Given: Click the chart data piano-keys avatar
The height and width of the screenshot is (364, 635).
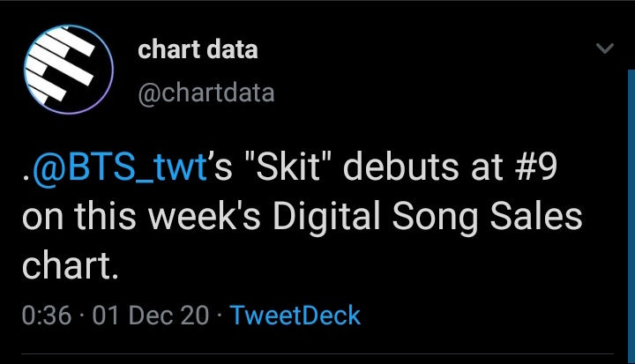Looking at the screenshot, I should [66, 67].
